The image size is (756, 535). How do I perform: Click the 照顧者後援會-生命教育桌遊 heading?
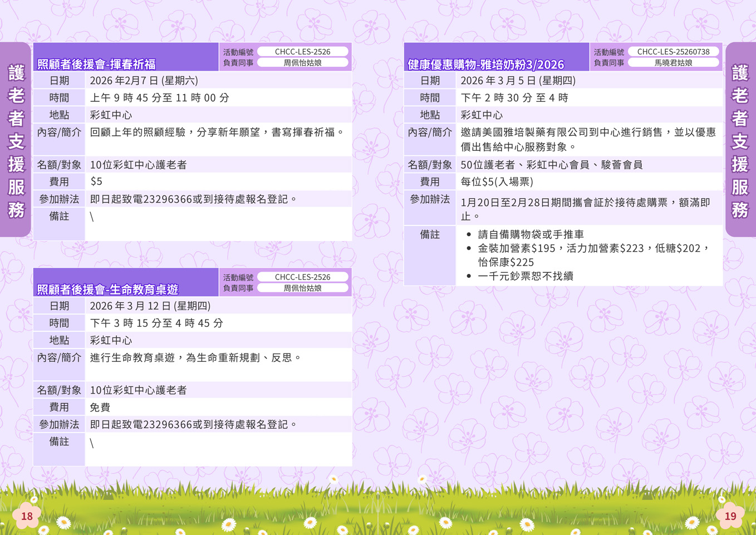(x=107, y=289)
